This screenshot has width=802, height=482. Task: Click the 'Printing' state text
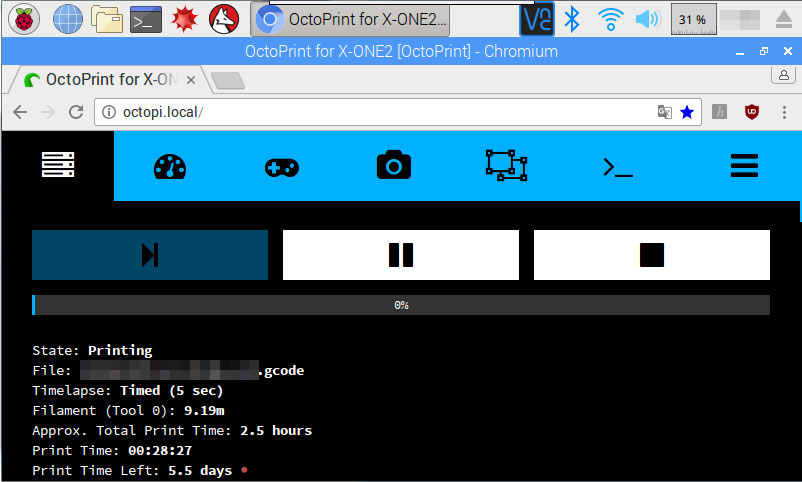click(120, 350)
